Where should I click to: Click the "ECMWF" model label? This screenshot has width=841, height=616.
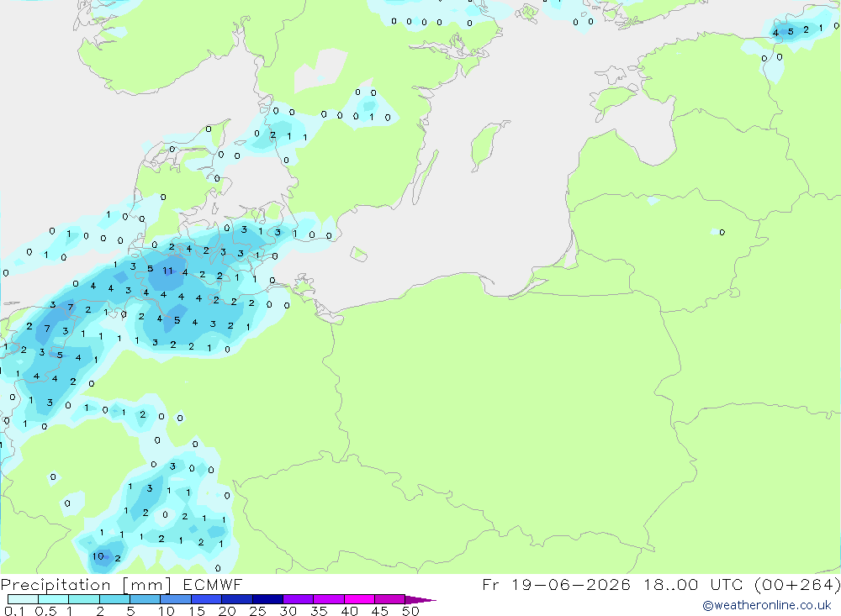click(213, 585)
